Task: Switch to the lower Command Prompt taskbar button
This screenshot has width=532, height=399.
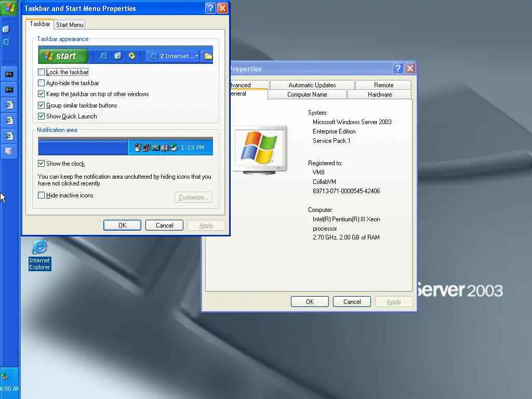Action: click(9, 89)
